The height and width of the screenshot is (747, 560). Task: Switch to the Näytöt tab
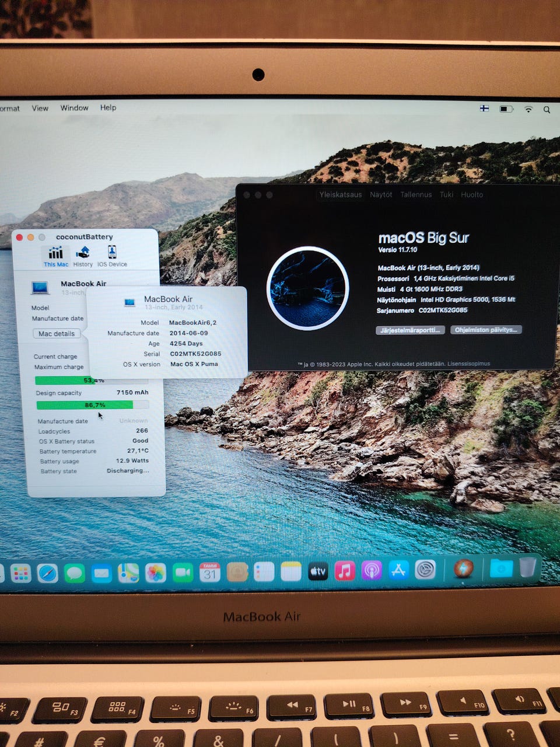[381, 195]
